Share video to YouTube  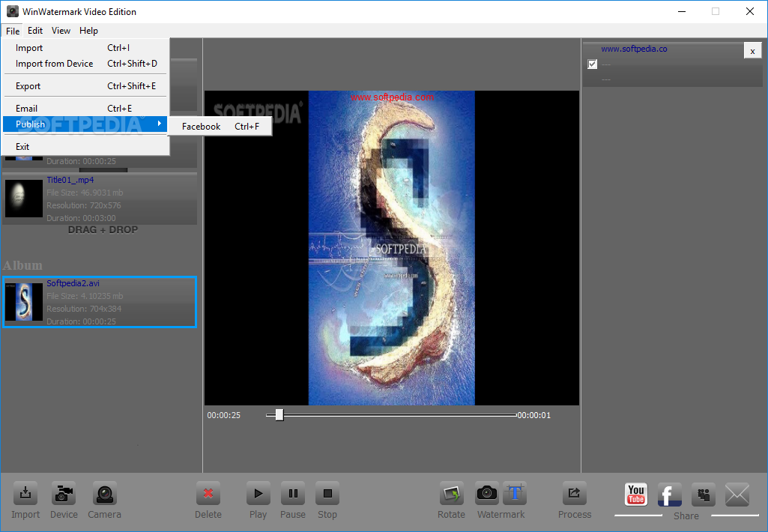tap(636, 495)
